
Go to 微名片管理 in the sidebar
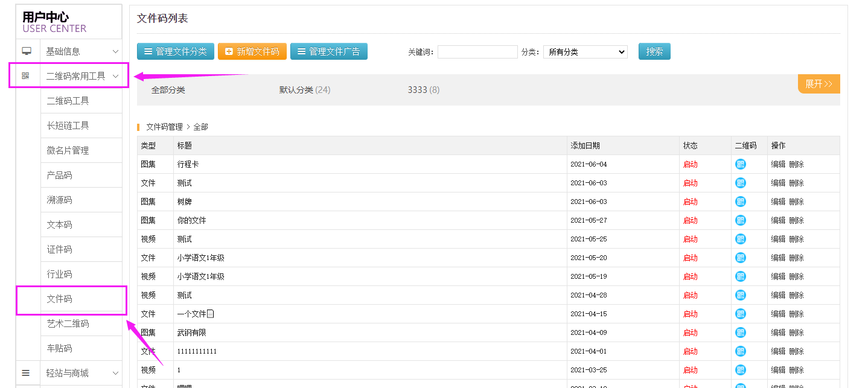(68, 150)
